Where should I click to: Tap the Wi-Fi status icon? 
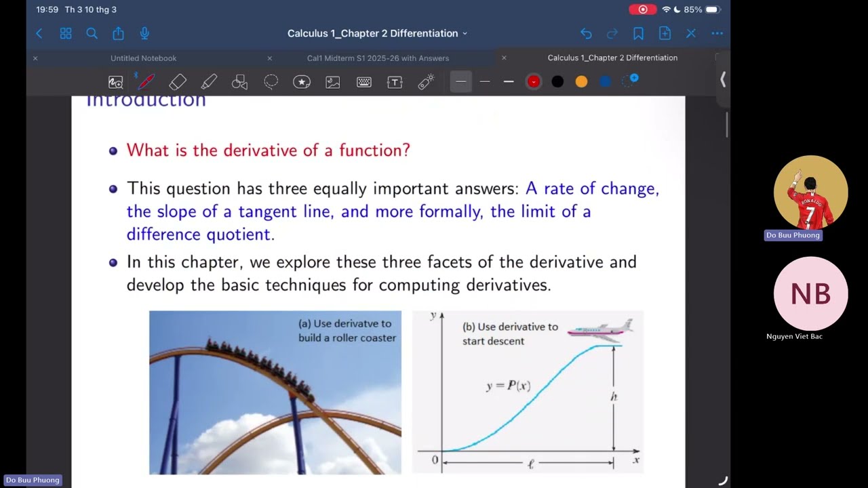click(666, 9)
